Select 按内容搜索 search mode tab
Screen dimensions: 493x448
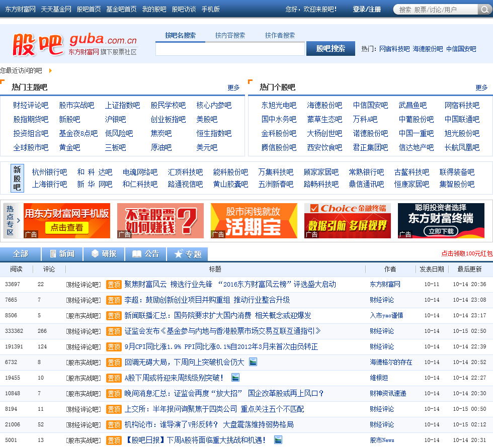pos(230,35)
